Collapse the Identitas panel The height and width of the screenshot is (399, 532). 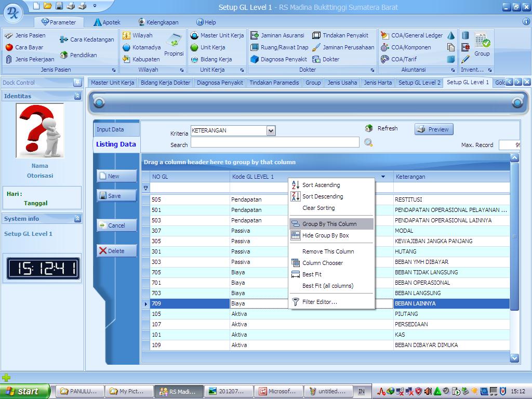(77, 96)
